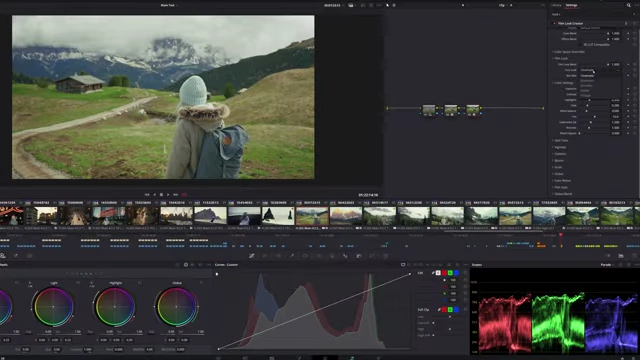Select the highlighted green meadow clip thumbnail
The height and width of the screenshot is (360, 640).
312,216
